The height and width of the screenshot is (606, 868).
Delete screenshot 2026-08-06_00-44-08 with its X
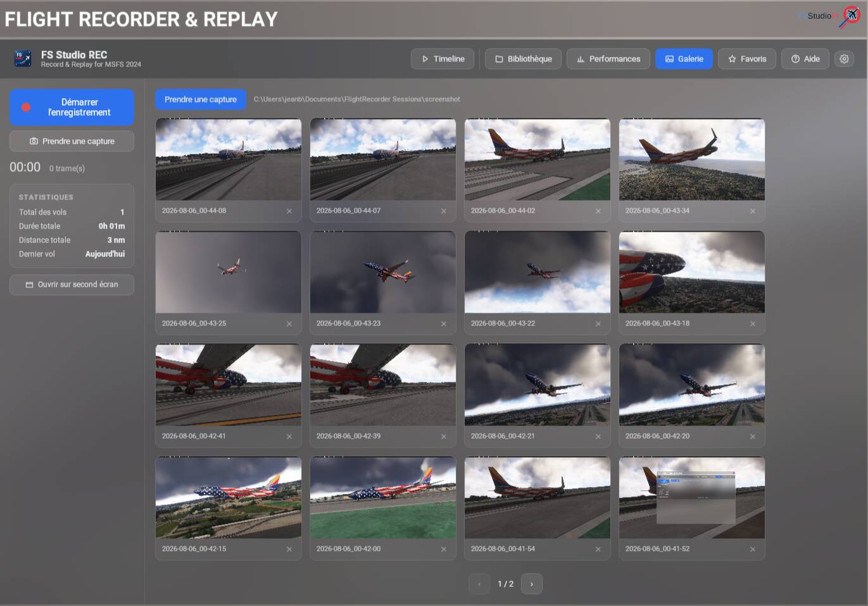coord(289,211)
